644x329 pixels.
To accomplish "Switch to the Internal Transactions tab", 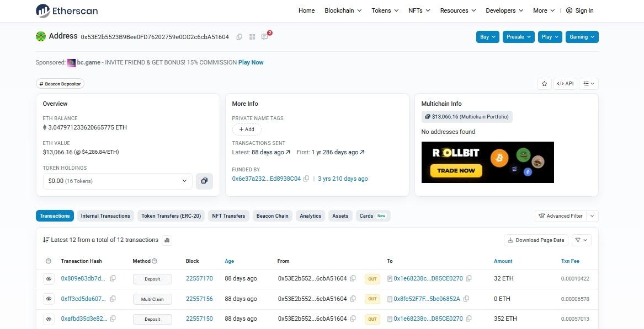I will click(105, 215).
